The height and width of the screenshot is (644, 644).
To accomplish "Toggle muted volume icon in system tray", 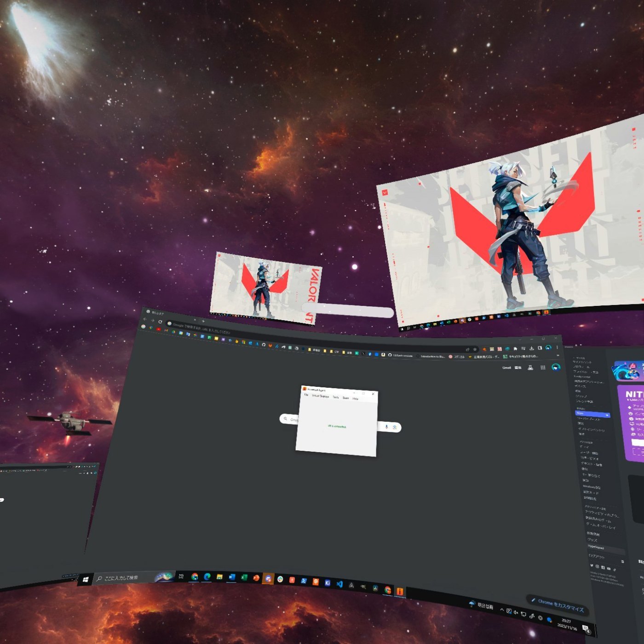I will coord(516,612).
